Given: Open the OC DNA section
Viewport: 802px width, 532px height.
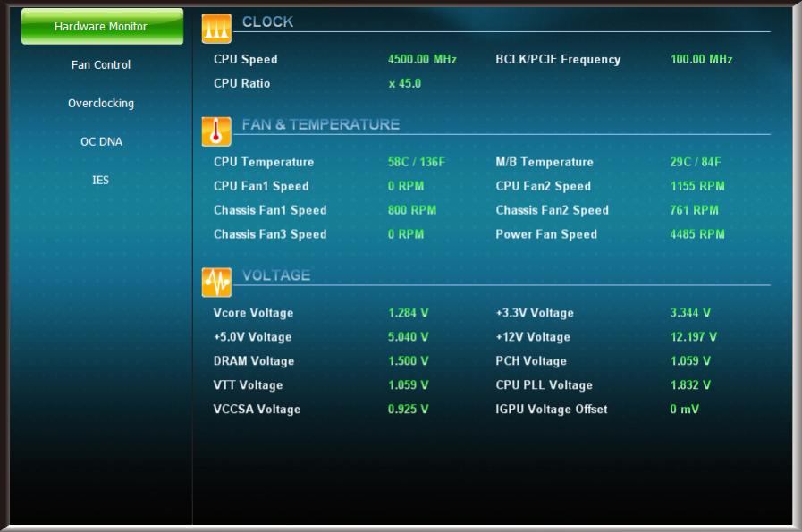Looking at the screenshot, I should click(101, 141).
